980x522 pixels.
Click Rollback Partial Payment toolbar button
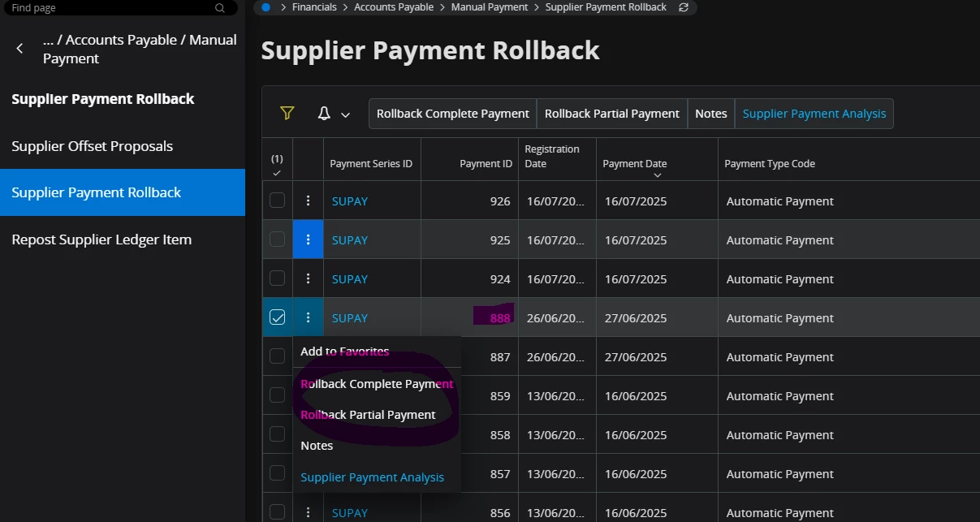(612, 114)
